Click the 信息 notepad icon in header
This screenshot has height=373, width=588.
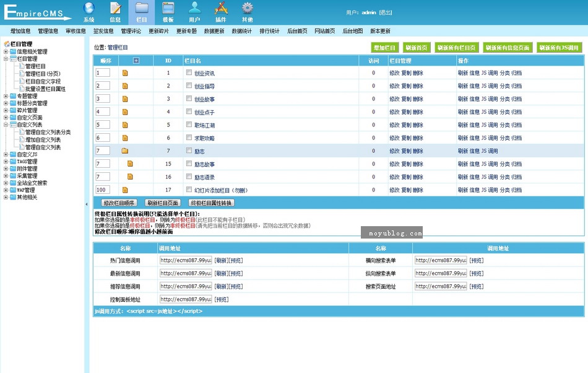[x=115, y=9]
